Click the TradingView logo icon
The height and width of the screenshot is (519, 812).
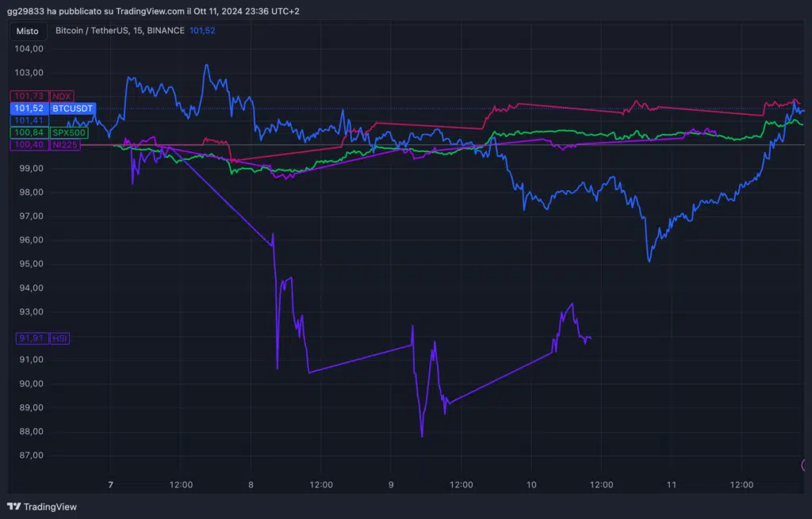coord(13,506)
